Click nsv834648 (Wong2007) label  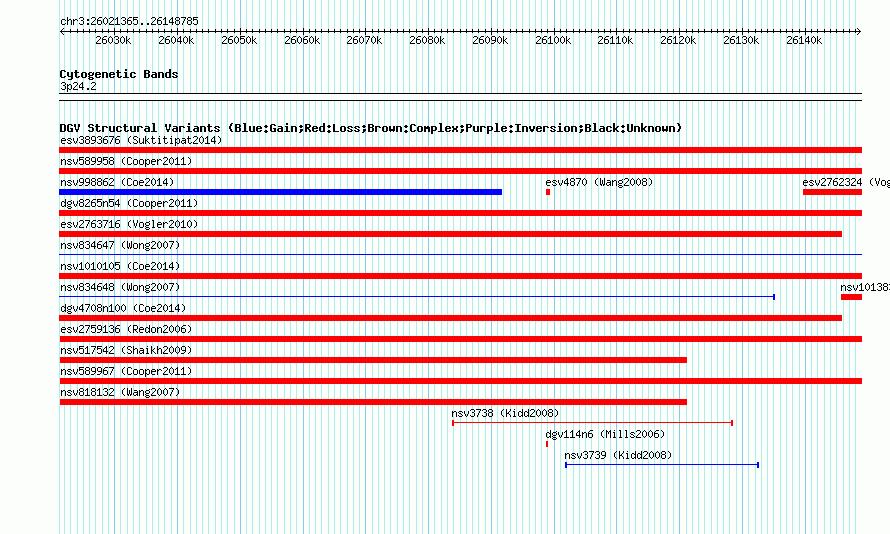[120, 287]
